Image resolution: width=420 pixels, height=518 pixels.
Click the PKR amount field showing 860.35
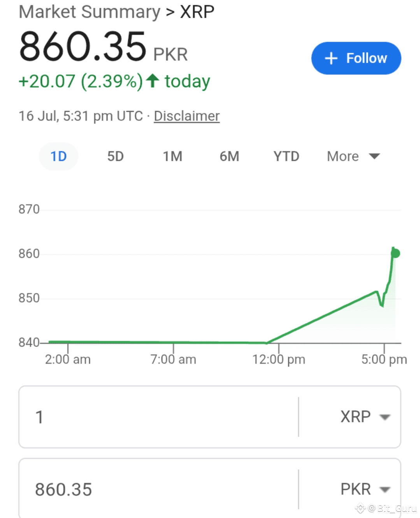coord(156,489)
